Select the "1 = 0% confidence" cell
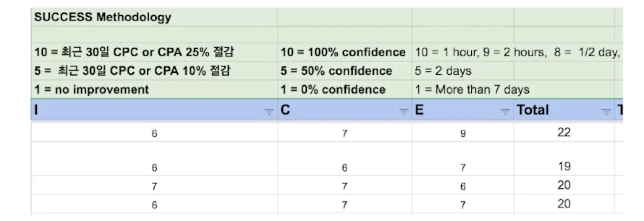This screenshot has width=644, height=221. point(333,89)
